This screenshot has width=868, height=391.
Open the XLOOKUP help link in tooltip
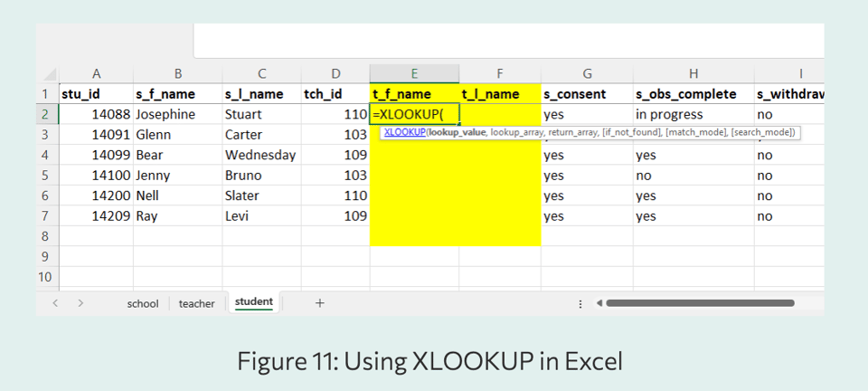tap(406, 132)
